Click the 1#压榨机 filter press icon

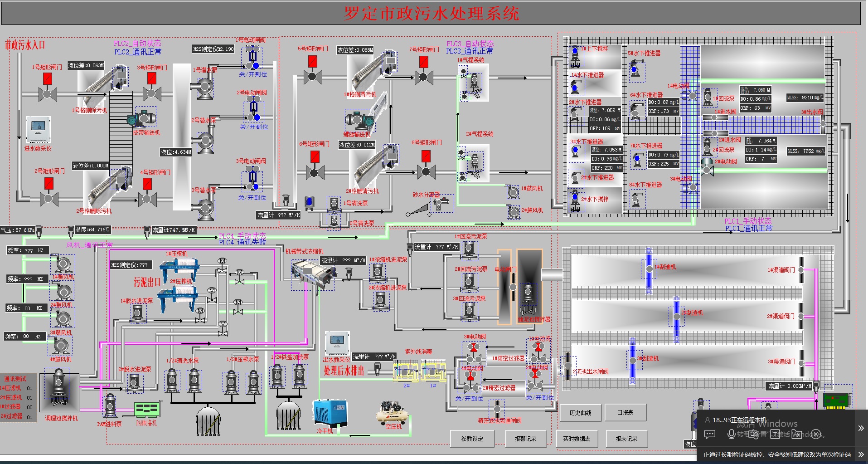[178, 269]
